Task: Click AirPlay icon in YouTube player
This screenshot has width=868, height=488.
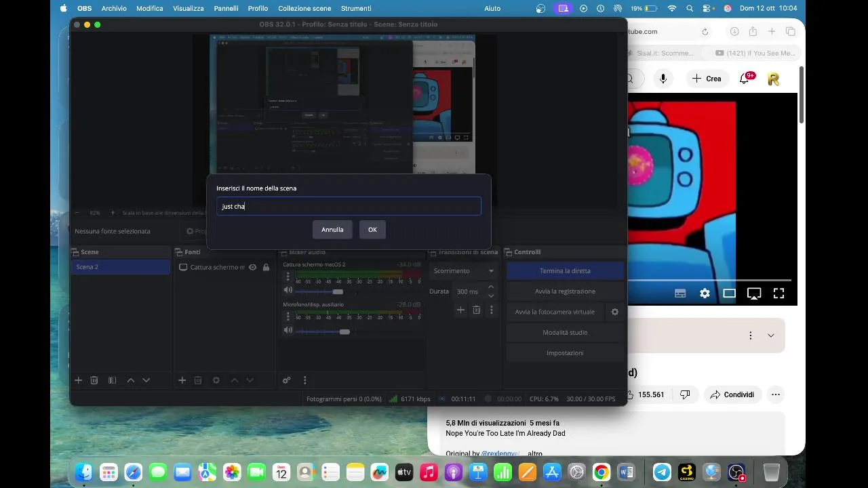Action: click(754, 293)
